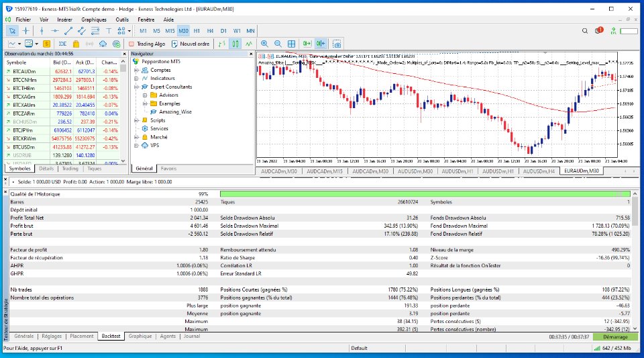Select the Fibonacci retracement tool
Viewport: 644px width, 358px height.
95,31
